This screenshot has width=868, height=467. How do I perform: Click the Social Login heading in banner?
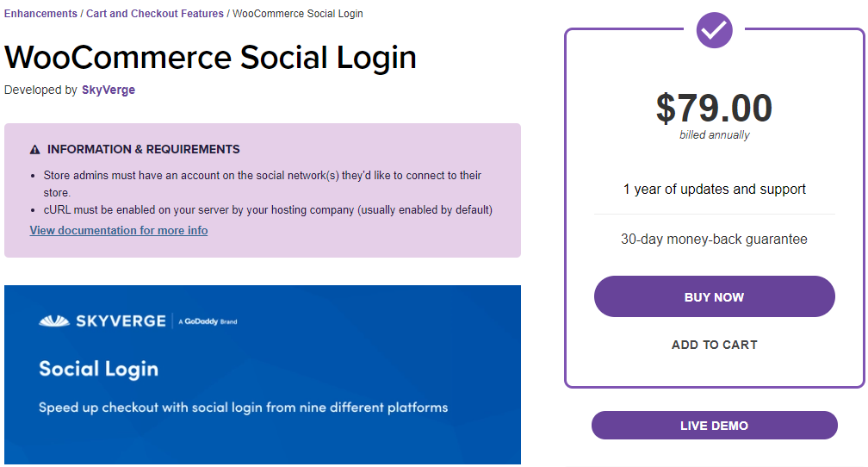point(98,370)
